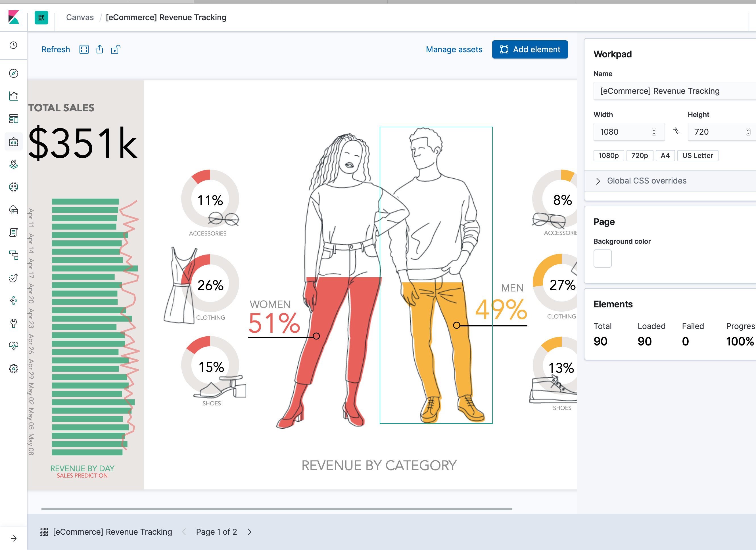Expand the sidebar with bottom arrow

(14, 538)
